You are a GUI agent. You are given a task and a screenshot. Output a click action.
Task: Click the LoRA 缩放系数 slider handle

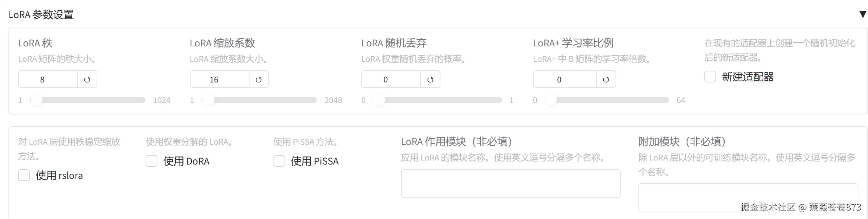208,100
